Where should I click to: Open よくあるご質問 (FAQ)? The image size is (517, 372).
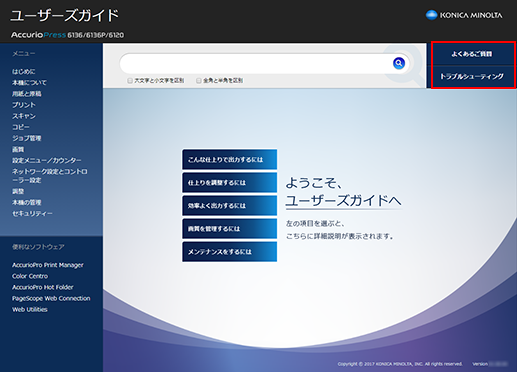coord(471,54)
